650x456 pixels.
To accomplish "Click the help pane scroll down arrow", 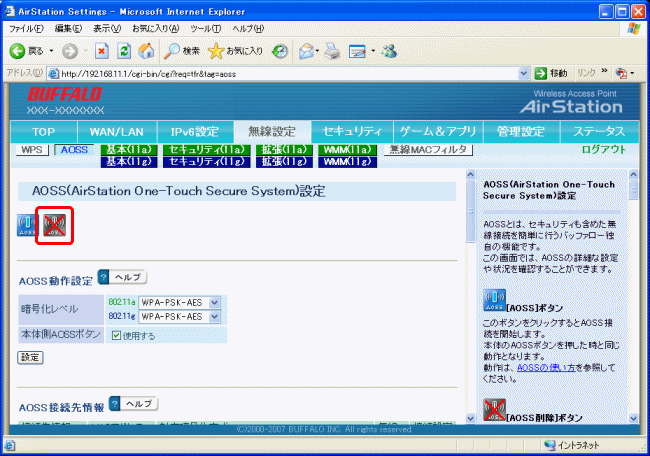I will pyautogui.click(x=633, y=418).
